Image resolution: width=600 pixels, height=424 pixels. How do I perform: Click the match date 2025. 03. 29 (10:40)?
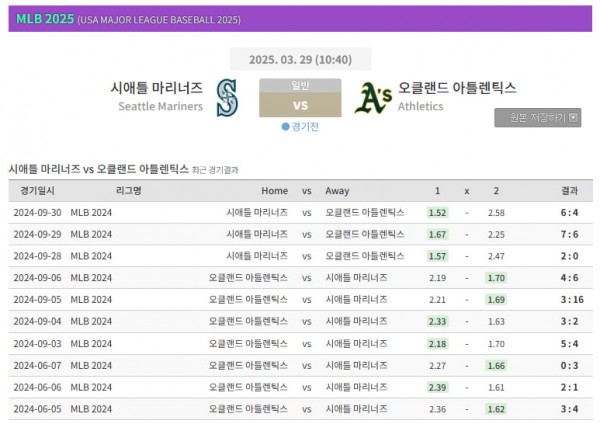coord(300,59)
